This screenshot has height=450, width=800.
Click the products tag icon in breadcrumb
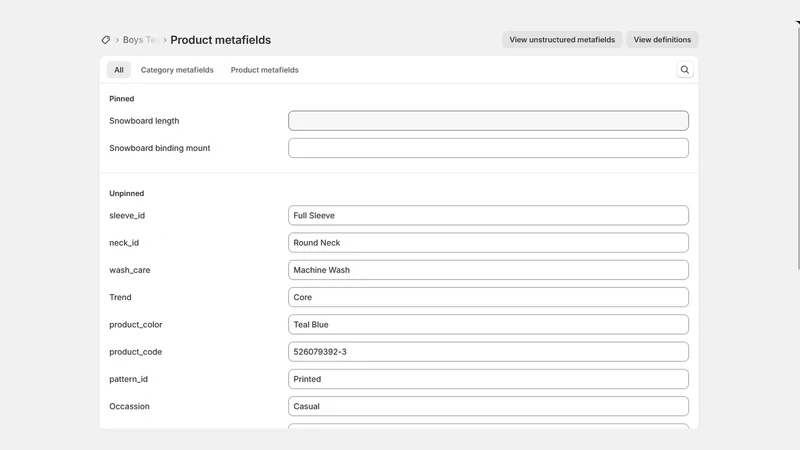pyautogui.click(x=106, y=40)
